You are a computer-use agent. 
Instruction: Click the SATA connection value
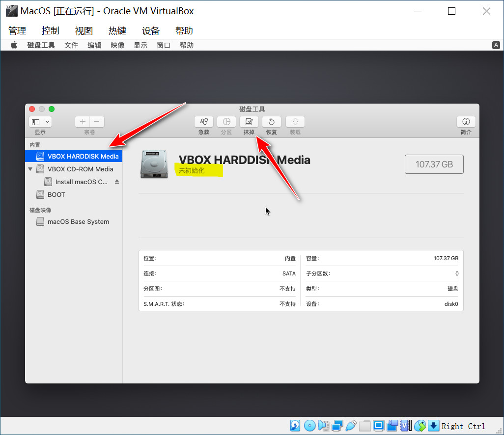pos(289,273)
